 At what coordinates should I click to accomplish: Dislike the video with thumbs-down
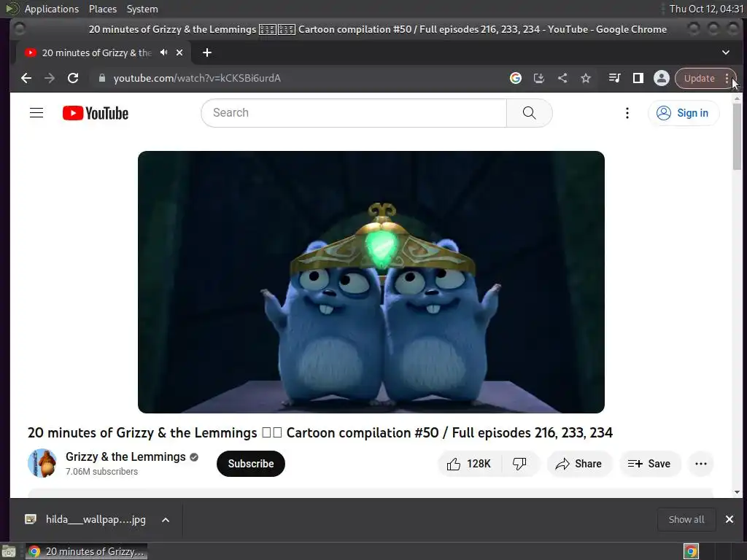(519, 463)
